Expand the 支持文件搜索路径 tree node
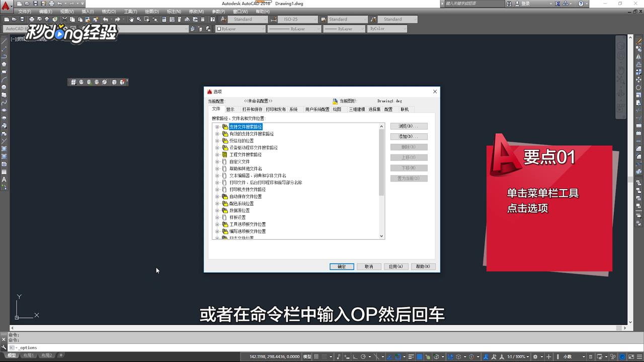 pos(217,127)
